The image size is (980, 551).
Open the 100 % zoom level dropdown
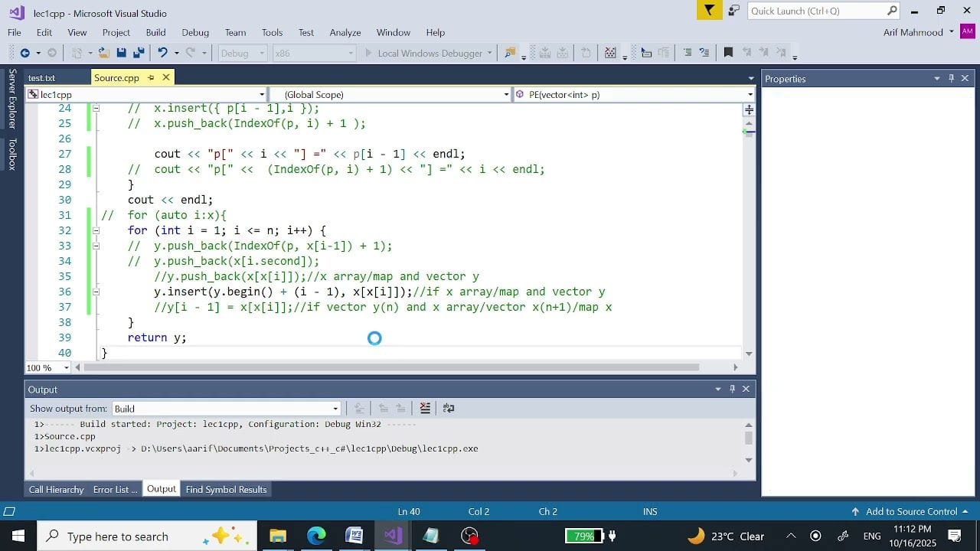click(x=66, y=367)
